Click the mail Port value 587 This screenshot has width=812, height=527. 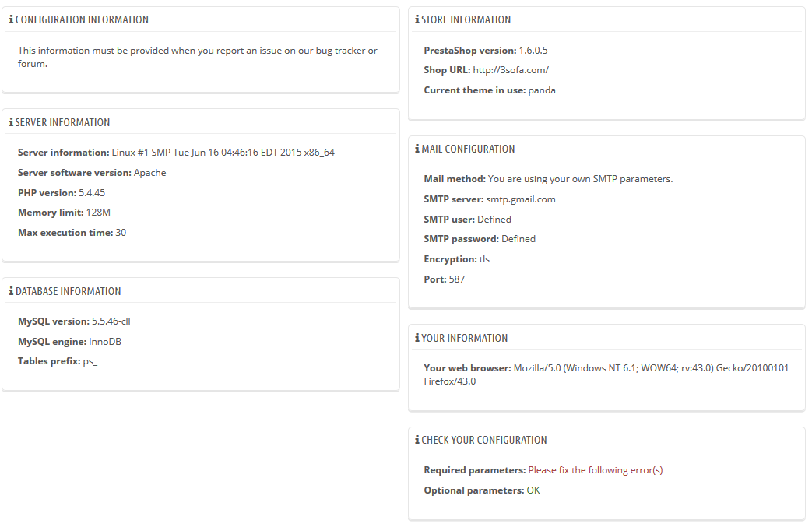point(457,279)
